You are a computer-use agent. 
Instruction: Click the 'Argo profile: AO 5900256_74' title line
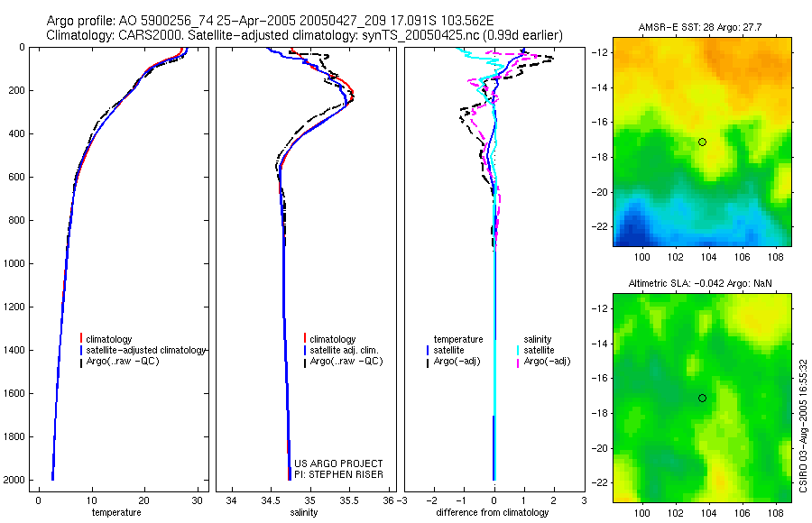270,22
